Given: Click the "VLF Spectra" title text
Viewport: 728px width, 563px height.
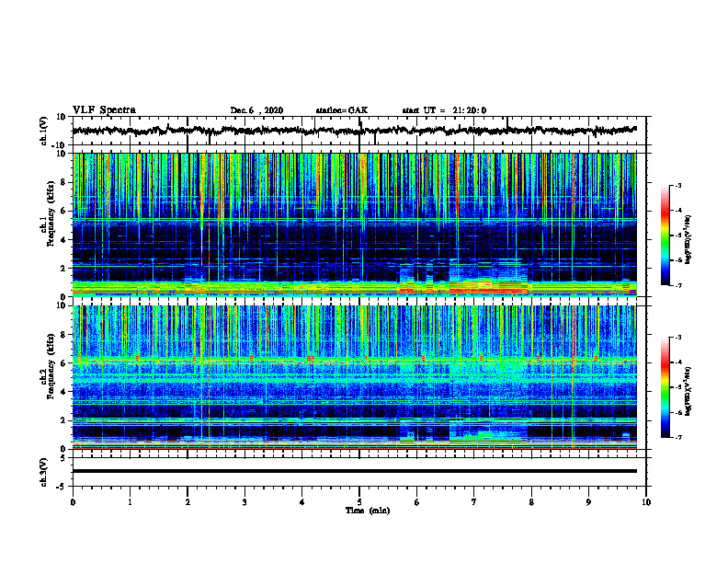Looking at the screenshot, I should pyautogui.click(x=104, y=110).
